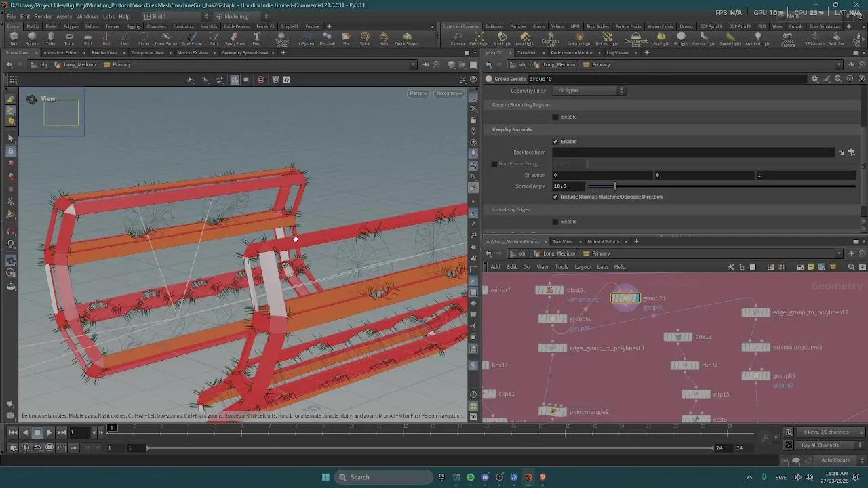Add a Point Light from the shelf
The width and height of the screenshot is (868, 488).
(x=479, y=39)
